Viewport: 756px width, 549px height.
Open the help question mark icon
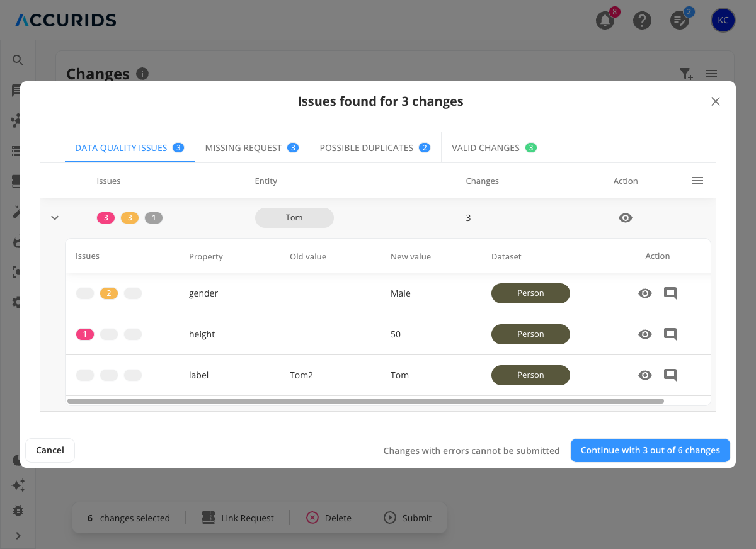click(642, 21)
